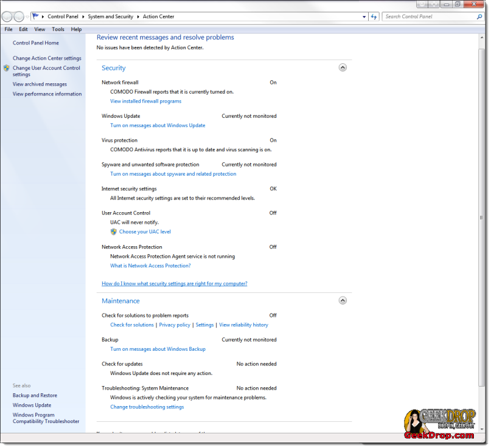Go to Control Panel Home
The image size is (491, 448).
[x=36, y=43]
